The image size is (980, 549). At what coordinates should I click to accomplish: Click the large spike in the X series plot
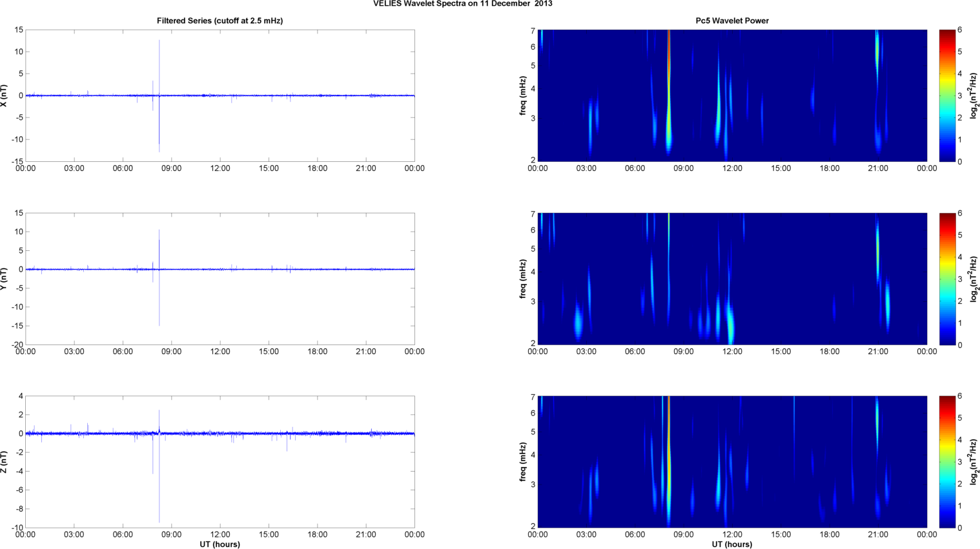(159, 95)
